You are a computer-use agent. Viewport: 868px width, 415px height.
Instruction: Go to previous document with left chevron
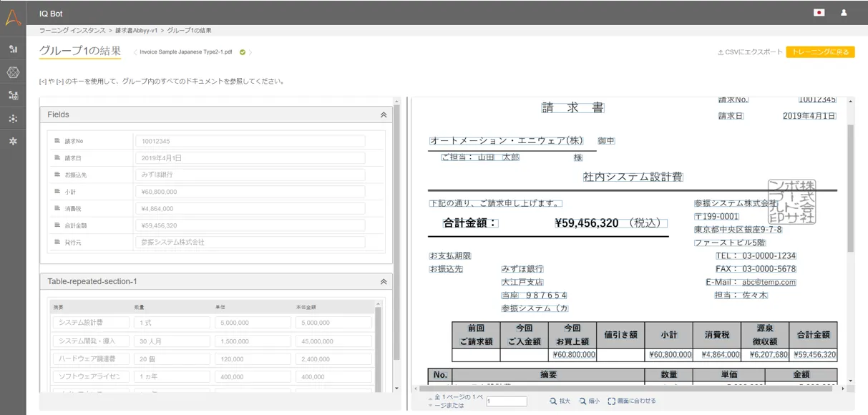pyautogui.click(x=135, y=52)
